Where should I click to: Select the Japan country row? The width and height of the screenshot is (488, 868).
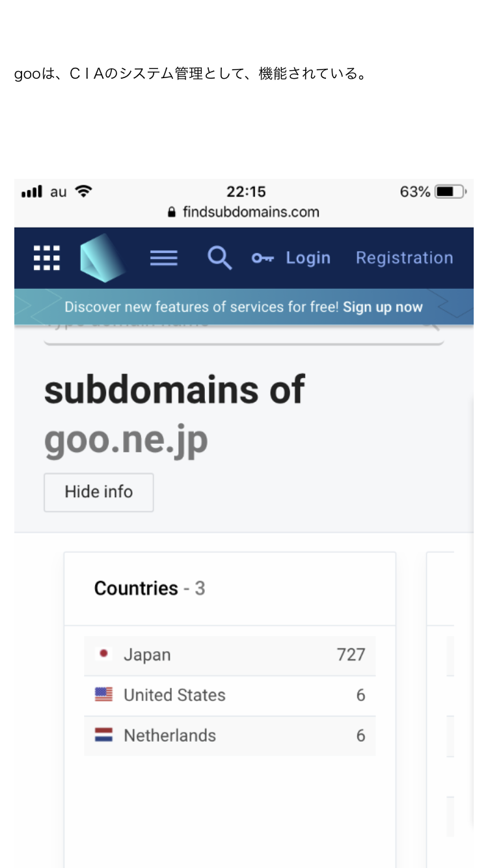230,655
